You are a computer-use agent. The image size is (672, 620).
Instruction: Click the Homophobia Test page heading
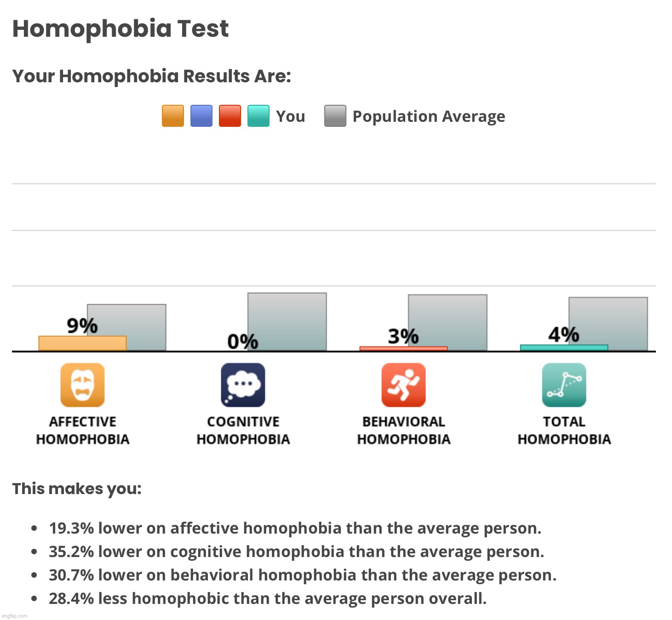[x=121, y=28]
